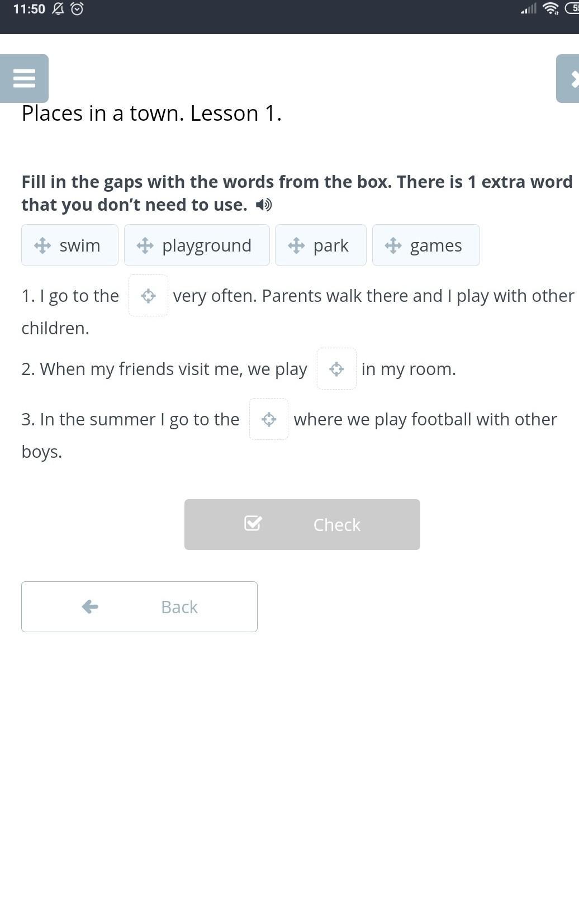The width and height of the screenshot is (579, 924).
Task: Click the move handle on 'park'
Action: [x=296, y=245]
